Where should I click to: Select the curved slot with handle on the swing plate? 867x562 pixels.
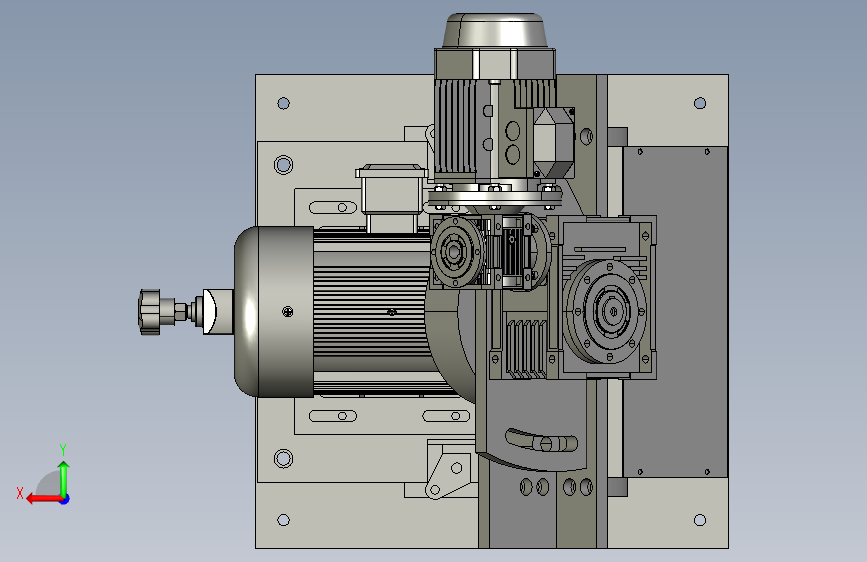[541, 440]
